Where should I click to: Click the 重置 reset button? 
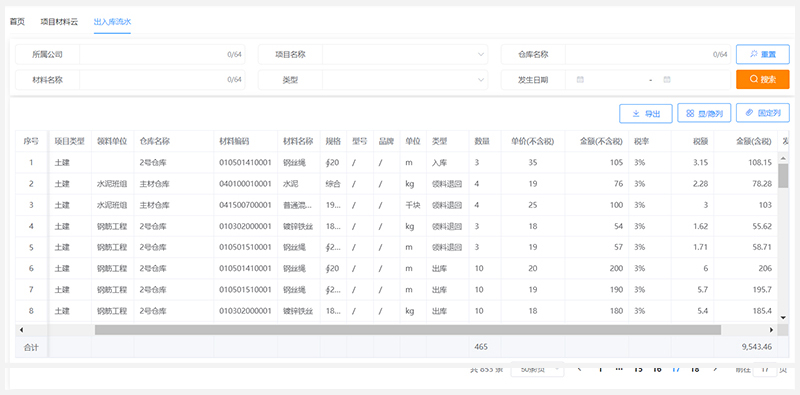[x=762, y=54]
